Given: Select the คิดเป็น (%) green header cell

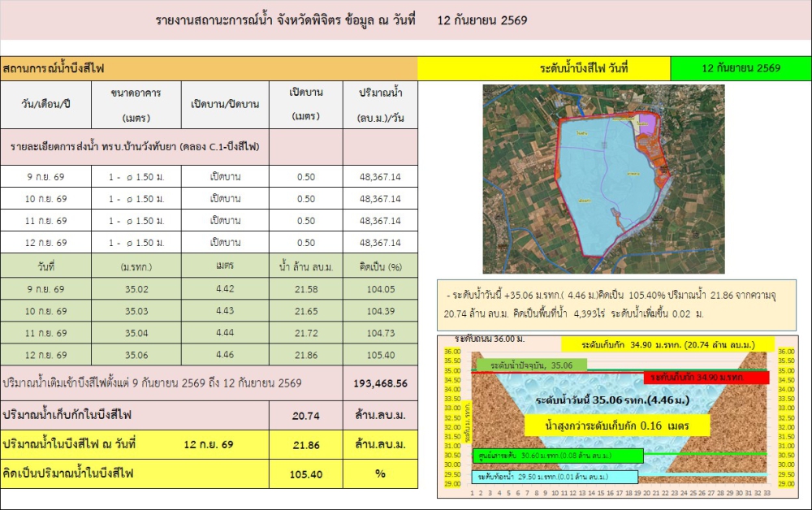Looking at the screenshot, I should (x=380, y=266).
